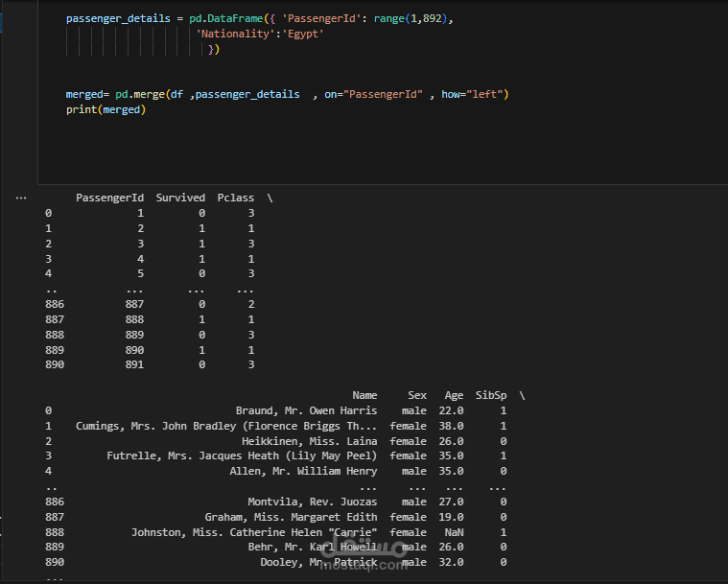
Task: Click the PassengerId column header in output
Action: [x=109, y=198]
